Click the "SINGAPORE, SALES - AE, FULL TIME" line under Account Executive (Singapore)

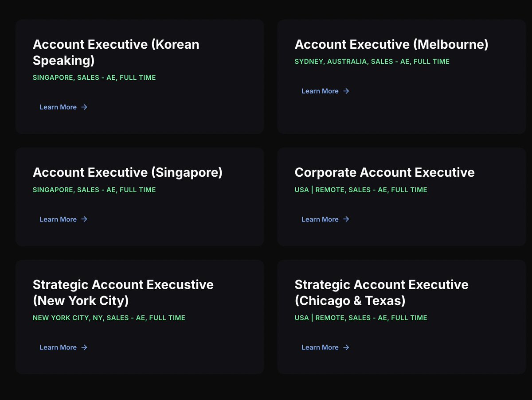(x=94, y=190)
